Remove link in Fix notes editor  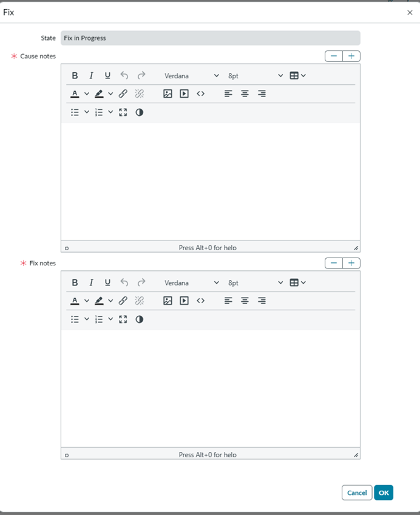pos(140,301)
